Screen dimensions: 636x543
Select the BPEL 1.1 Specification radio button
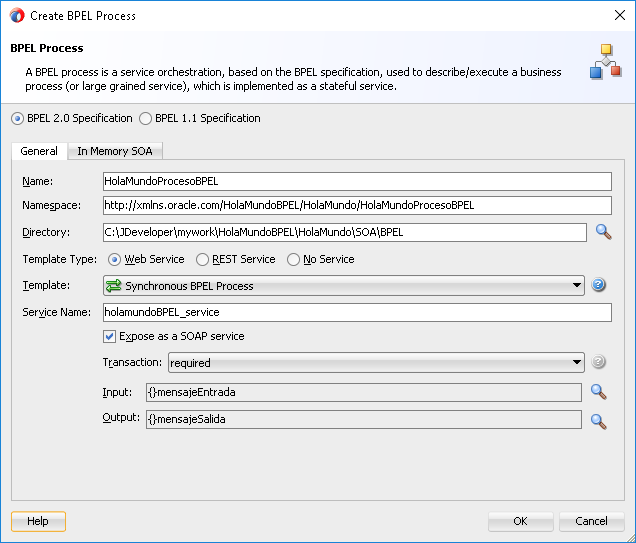point(145,118)
